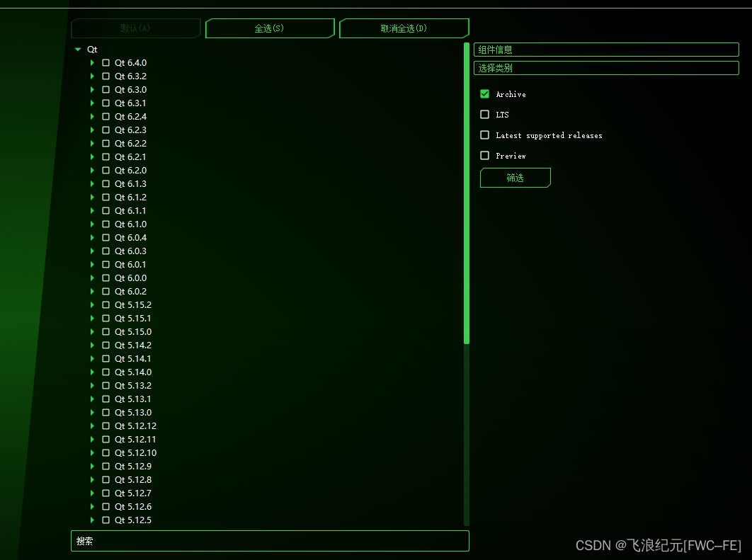752x560 pixels.
Task: Select the Qt 5.12.8 row text
Action: (x=133, y=479)
